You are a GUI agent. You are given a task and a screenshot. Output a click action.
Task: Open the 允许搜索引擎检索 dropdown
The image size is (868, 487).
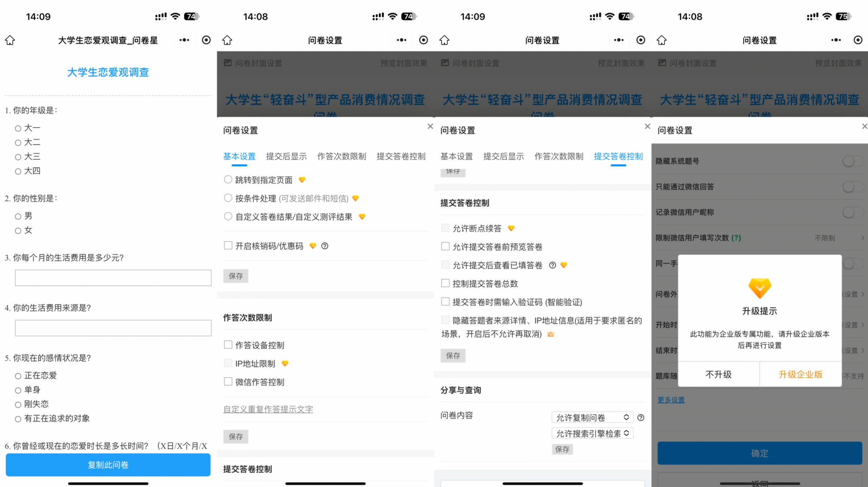point(592,433)
